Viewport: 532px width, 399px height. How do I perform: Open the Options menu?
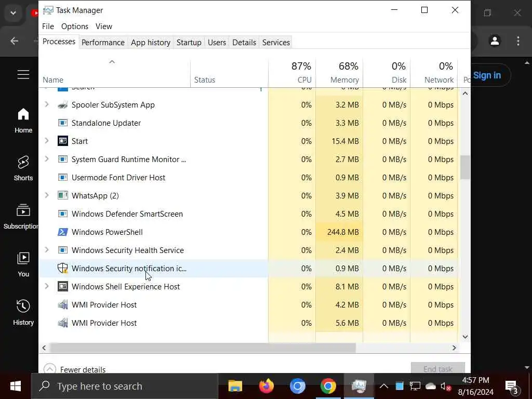(x=75, y=26)
